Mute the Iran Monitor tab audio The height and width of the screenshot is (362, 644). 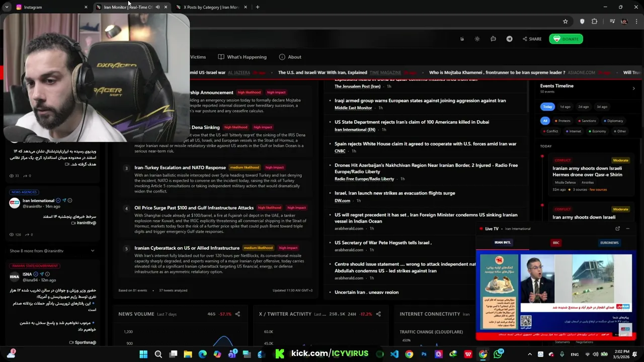(x=157, y=7)
